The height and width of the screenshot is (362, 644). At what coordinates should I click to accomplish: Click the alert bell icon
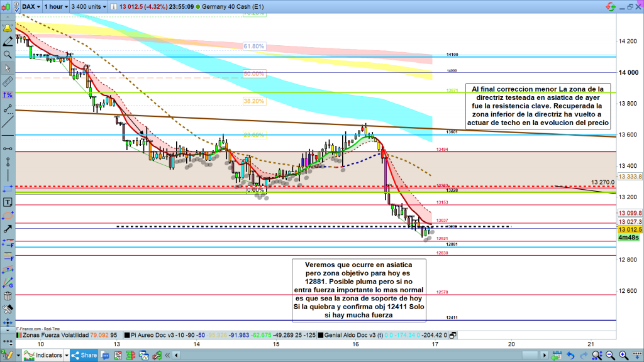pyautogui.click(x=8, y=28)
